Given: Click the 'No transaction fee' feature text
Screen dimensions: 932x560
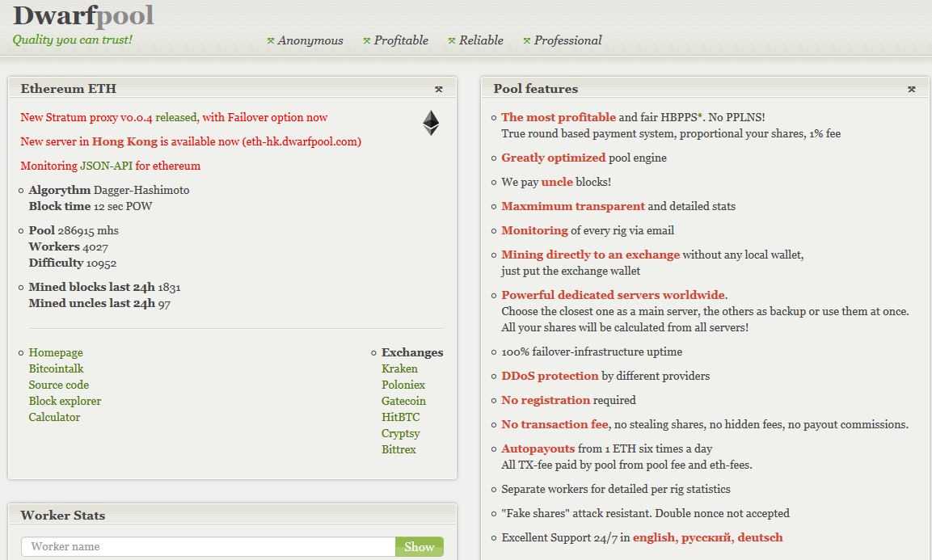Looking at the screenshot, I should pyautogui.click(x=555, y=424).
